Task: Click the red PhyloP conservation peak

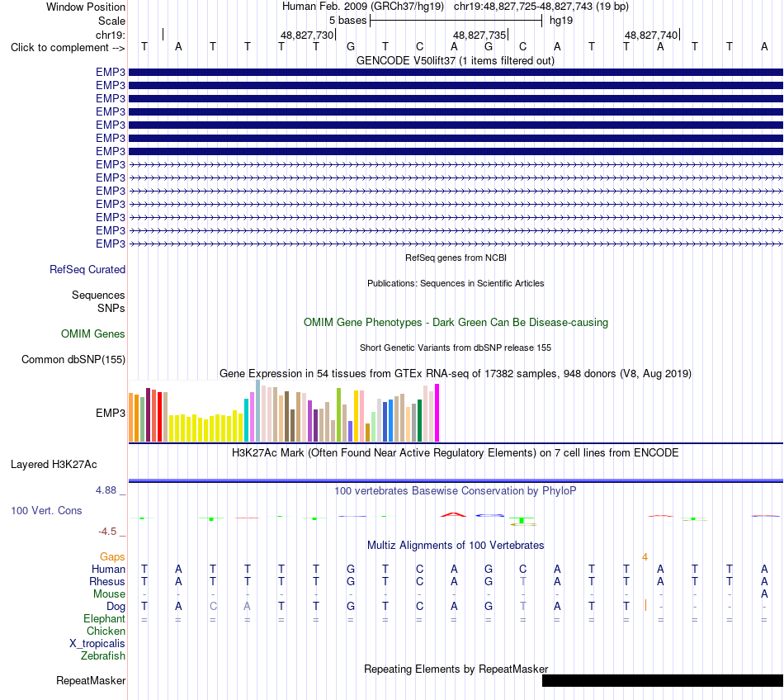Action: click(454, 514)
